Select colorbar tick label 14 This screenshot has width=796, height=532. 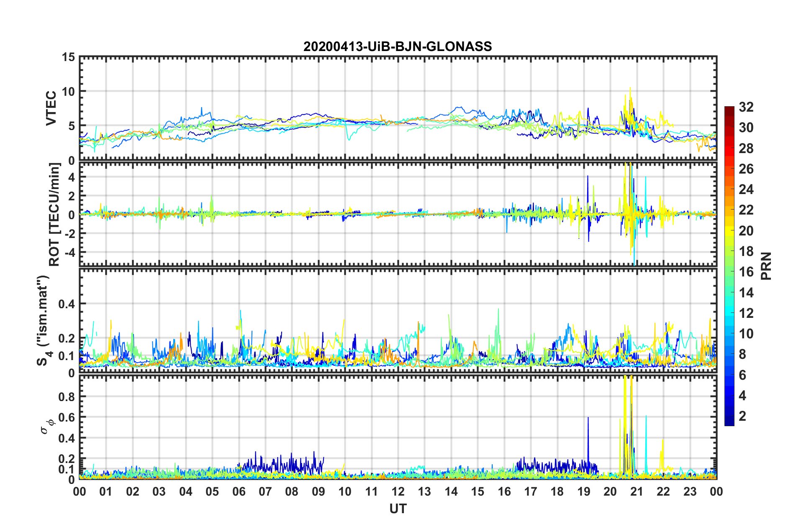tap(746, 293)
